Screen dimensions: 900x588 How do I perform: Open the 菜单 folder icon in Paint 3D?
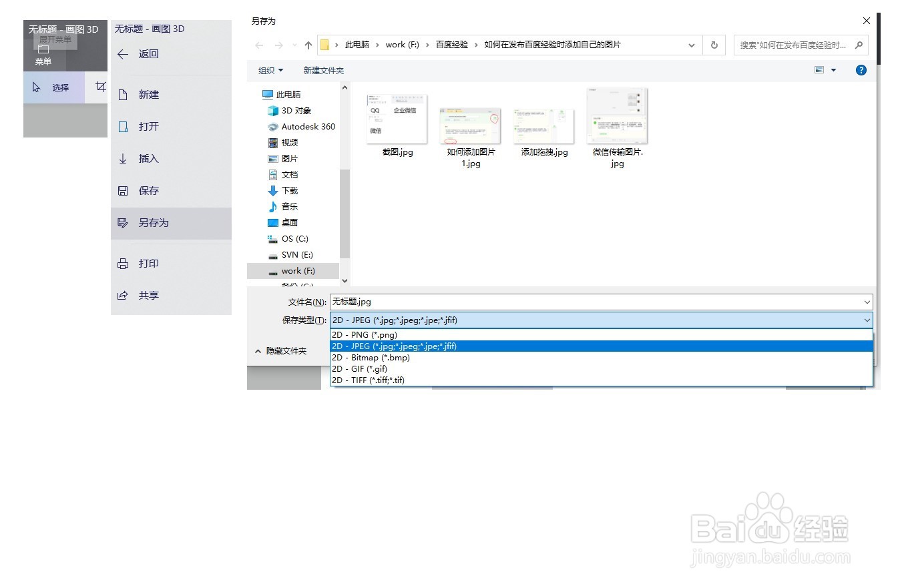[x=43, y=49]
